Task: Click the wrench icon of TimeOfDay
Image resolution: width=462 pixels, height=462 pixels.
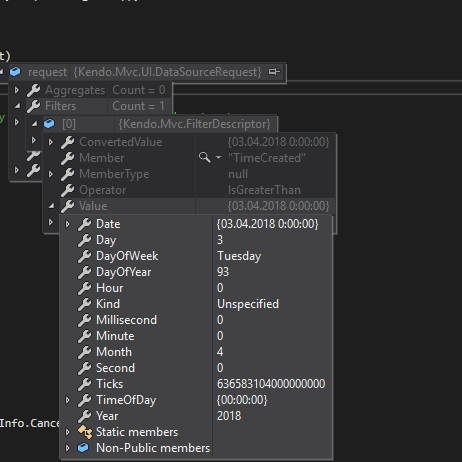Action: click(85, 400)
